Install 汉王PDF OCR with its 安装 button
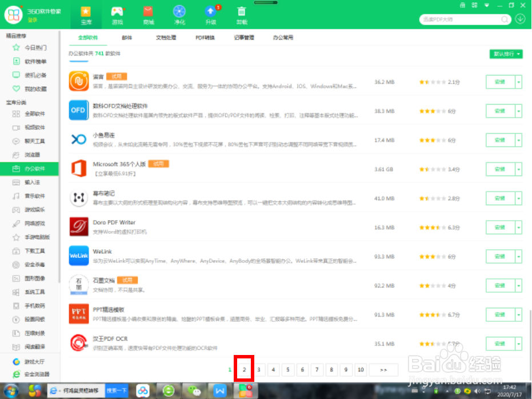The width and height of the screenshot is (532, 399). (501, 344)
